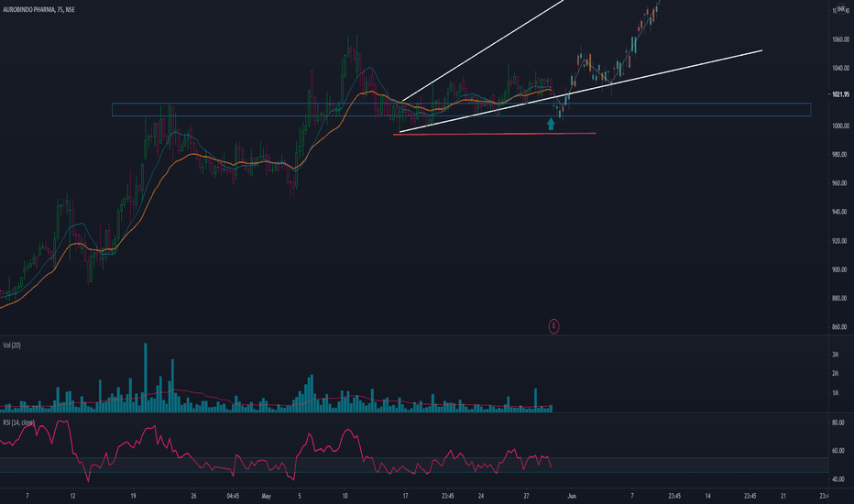This screenshot has width=854, height=504.
Task: Click the circled E earnings marker
Action: [x=553, y=326]
